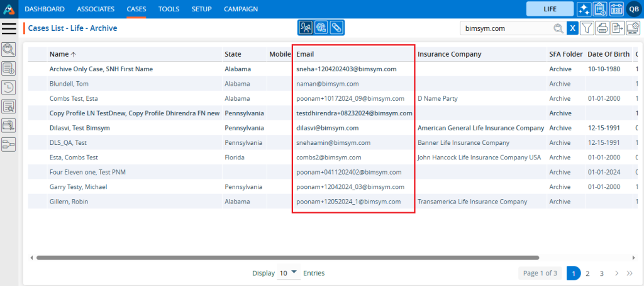Open the hamburger menu

(9, 28)
